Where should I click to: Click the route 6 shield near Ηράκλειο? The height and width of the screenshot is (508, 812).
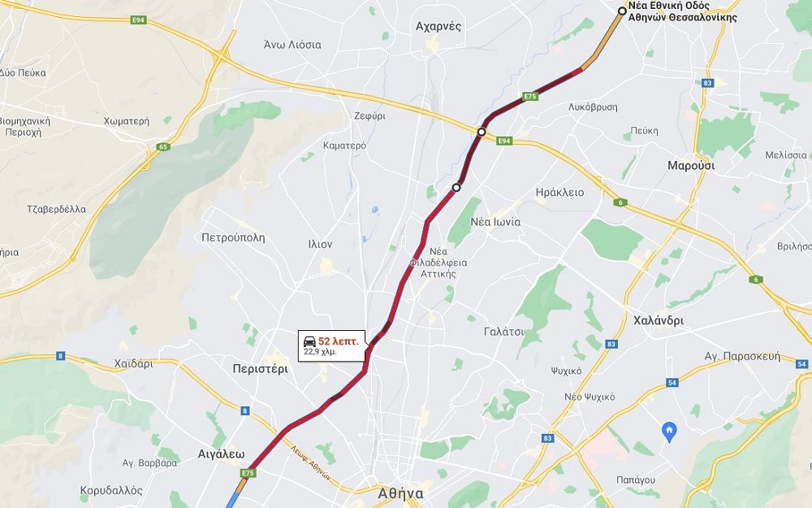click(620, 202)
